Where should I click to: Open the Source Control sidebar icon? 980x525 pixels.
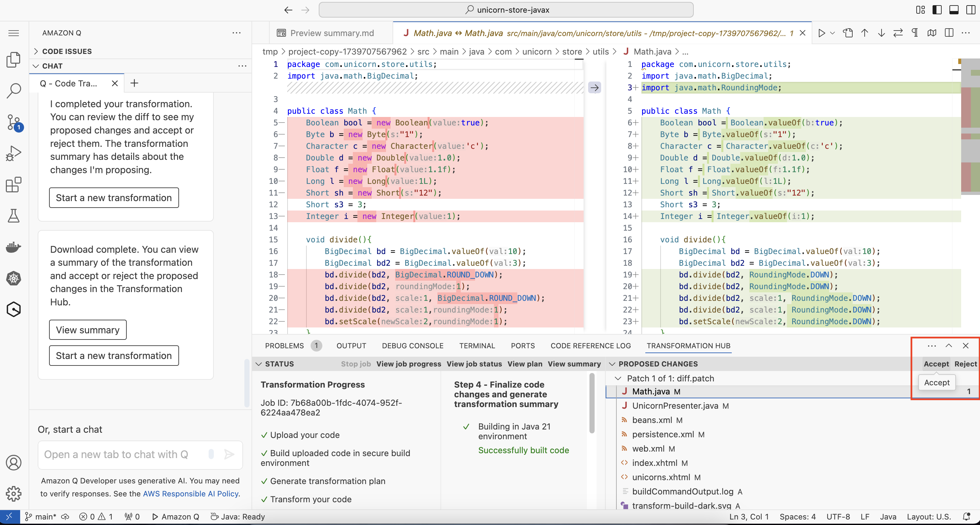click(x=14, y=122)
